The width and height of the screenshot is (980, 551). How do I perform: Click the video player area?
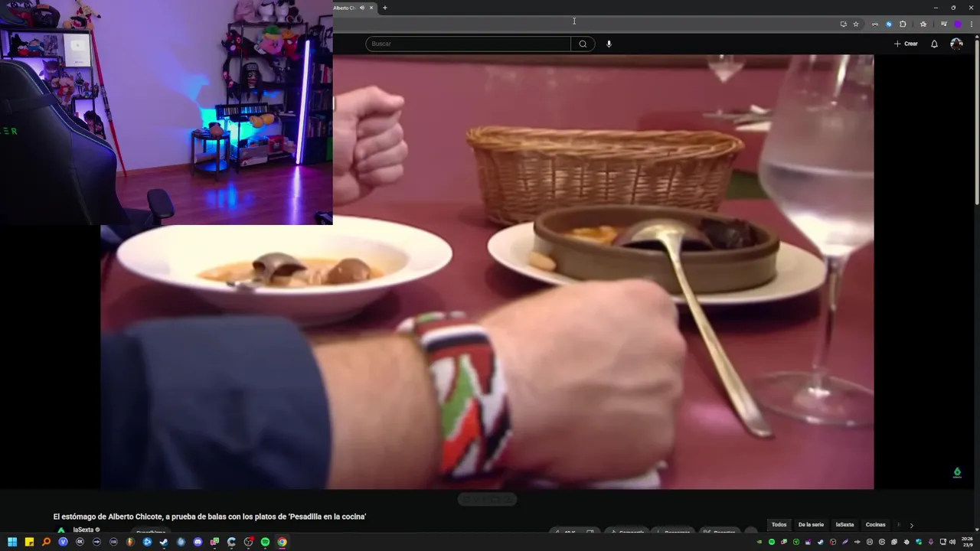click(487, 272)
